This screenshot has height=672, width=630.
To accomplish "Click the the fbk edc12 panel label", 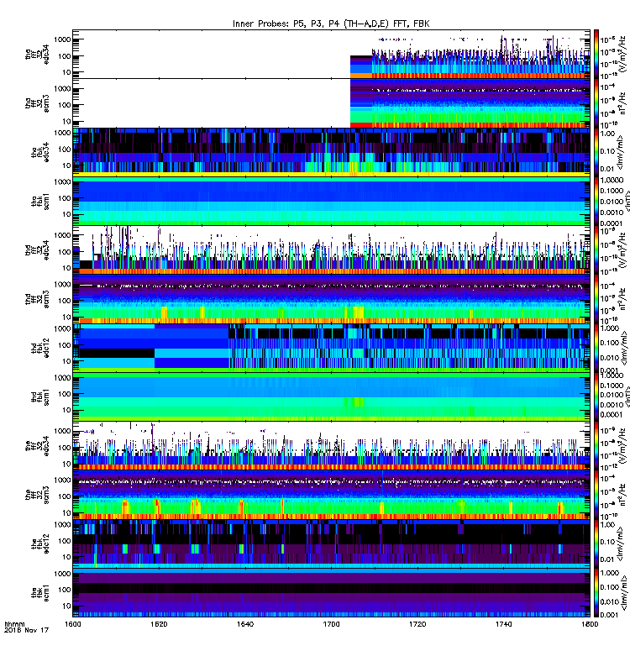I will coord(40,543).
